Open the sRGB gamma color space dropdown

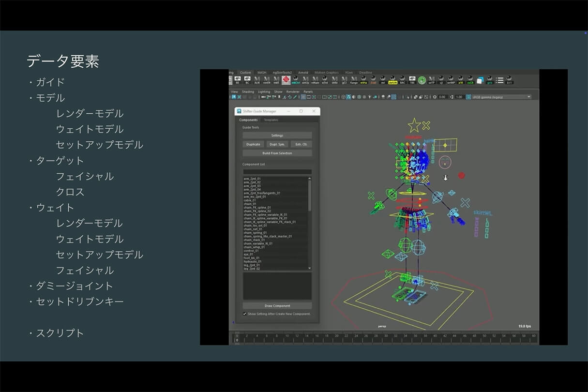tap(498, 97)
